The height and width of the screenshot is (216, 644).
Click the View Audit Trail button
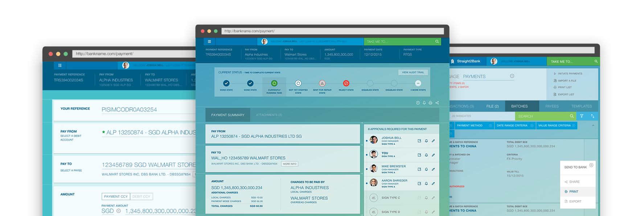click(413, 72)
